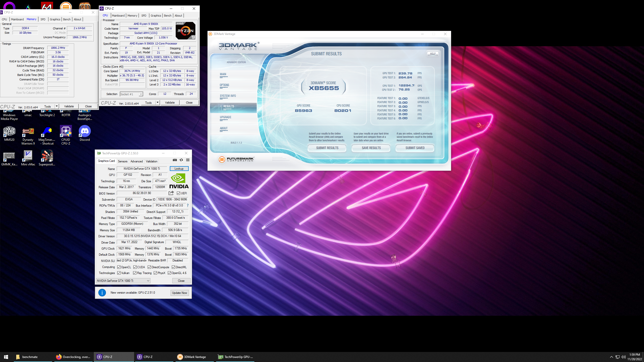The height and width of the screenshot is (362, 644).
Task: Toggle the CUDA checkbox
Action: click(135, 267)
